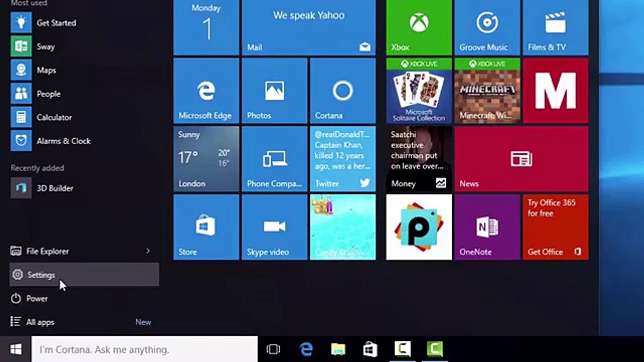
Task: Open the Store icon in the taskbar
Action: click(x=370, y=349)
